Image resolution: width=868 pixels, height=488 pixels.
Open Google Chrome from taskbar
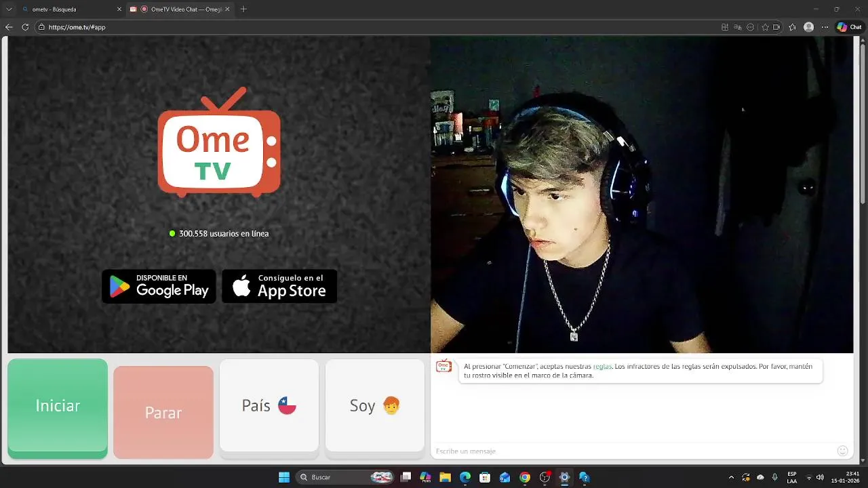click(x=525, y=477)
